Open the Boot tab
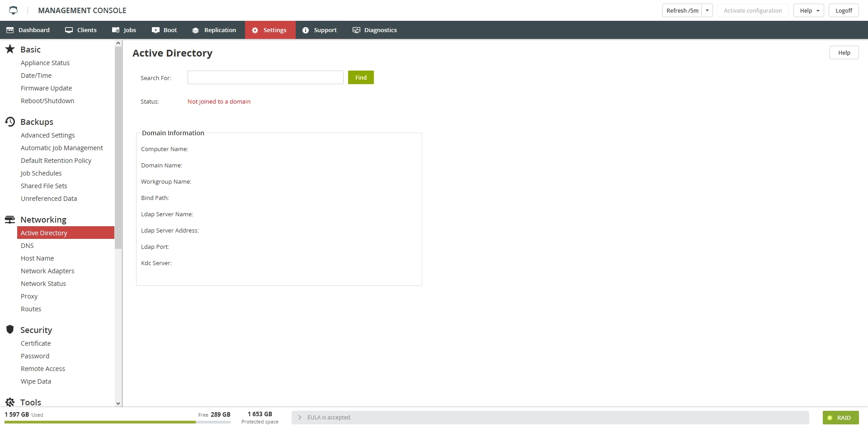Screen dimensions: 868x428 pyautogui.click(x=165, y=30)
